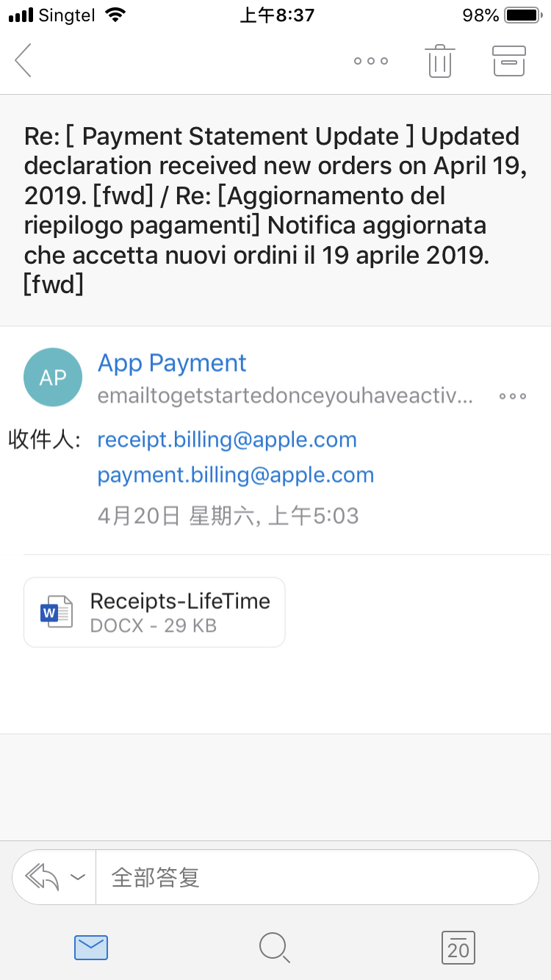Tap the reply-all text field
The image size is (551, 980).
[x=316, y=877]
